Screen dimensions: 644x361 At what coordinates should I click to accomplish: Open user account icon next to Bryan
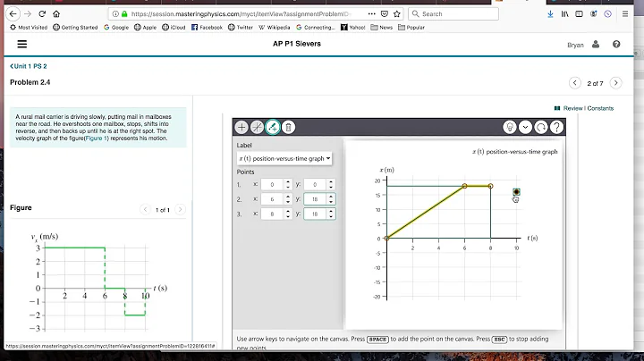click(x=596, y=45)
